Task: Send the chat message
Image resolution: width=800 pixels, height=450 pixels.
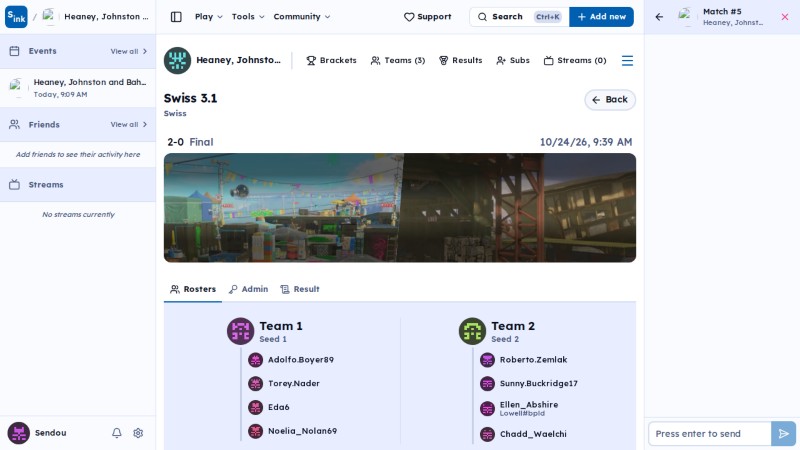Action: pos(783,434)
